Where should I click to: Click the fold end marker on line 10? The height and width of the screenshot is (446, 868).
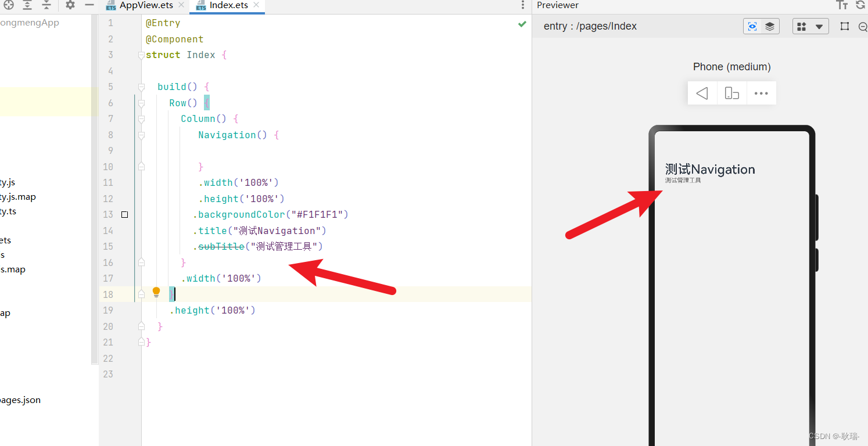141,167
